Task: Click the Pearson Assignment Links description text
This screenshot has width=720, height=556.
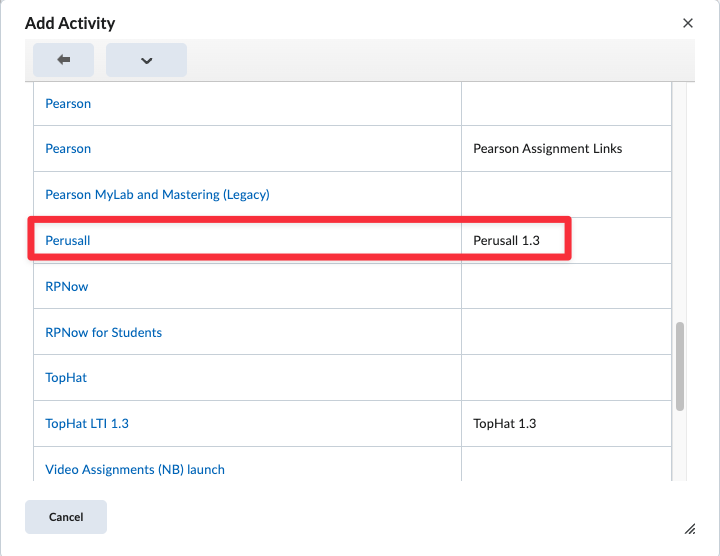Action: [547, 148]
